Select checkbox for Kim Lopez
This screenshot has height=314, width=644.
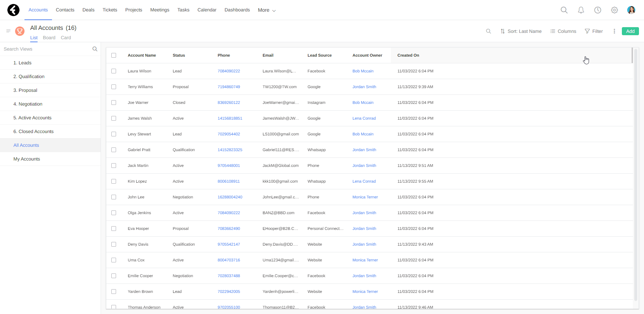tap(114, 181)
